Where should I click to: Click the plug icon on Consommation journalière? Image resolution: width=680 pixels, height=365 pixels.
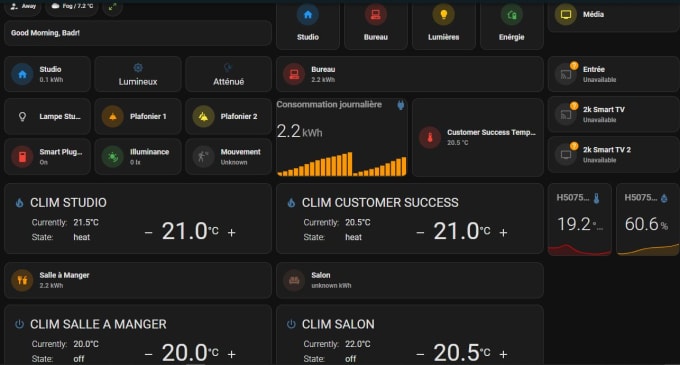click(401, 105)
